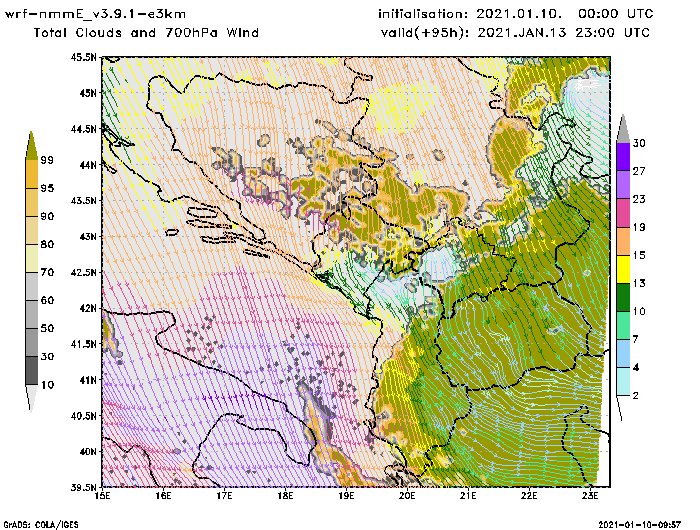The width and height of the screenshot is (700, 530).
Task: Select the 42.5N latitude label
Action: [83, 272]
